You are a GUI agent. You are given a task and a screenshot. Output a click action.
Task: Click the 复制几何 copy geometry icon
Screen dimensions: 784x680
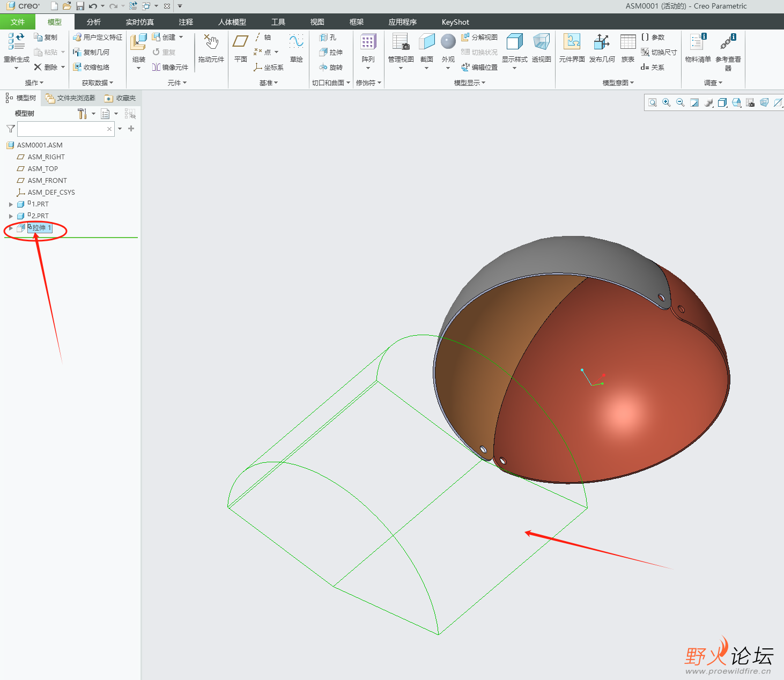click(77, 52)
